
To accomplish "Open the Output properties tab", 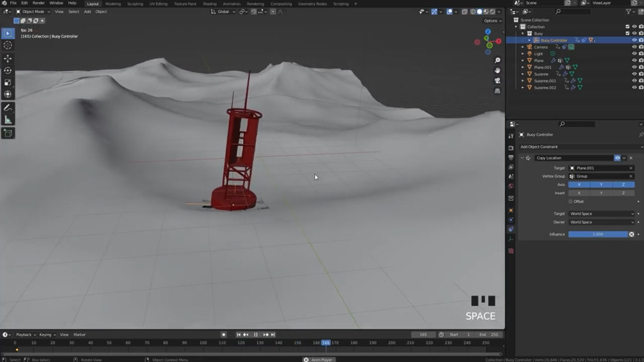I will click(x=511, y=157).
